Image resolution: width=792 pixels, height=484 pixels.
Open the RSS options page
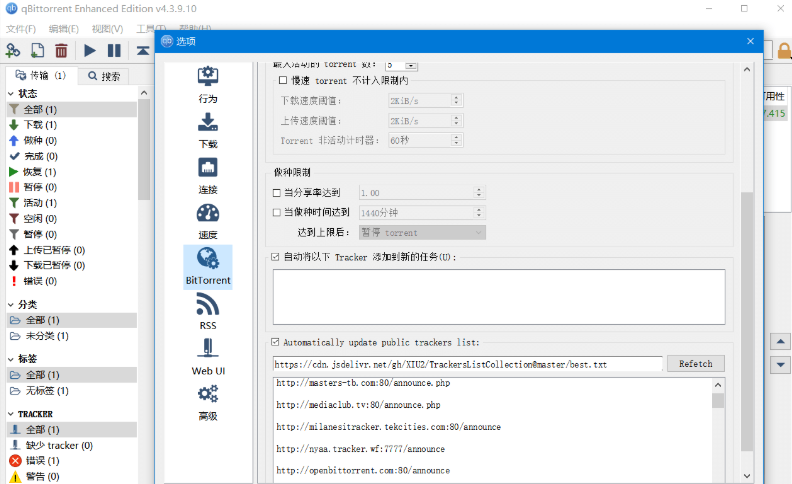coord(208,312)
